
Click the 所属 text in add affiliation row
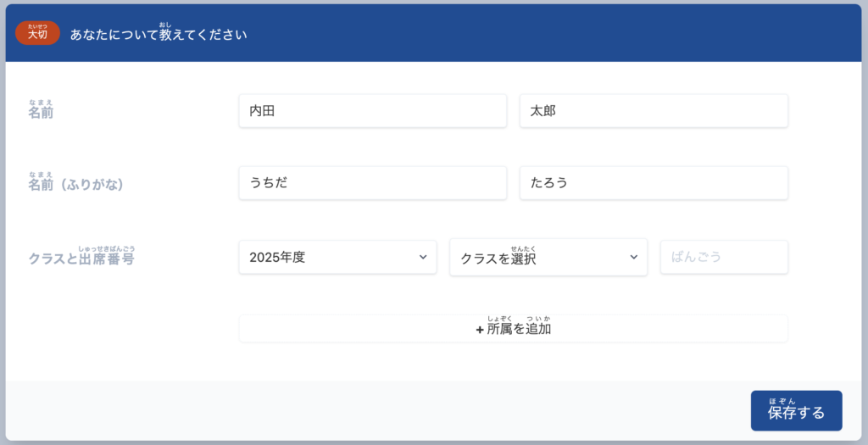point(499,329)
